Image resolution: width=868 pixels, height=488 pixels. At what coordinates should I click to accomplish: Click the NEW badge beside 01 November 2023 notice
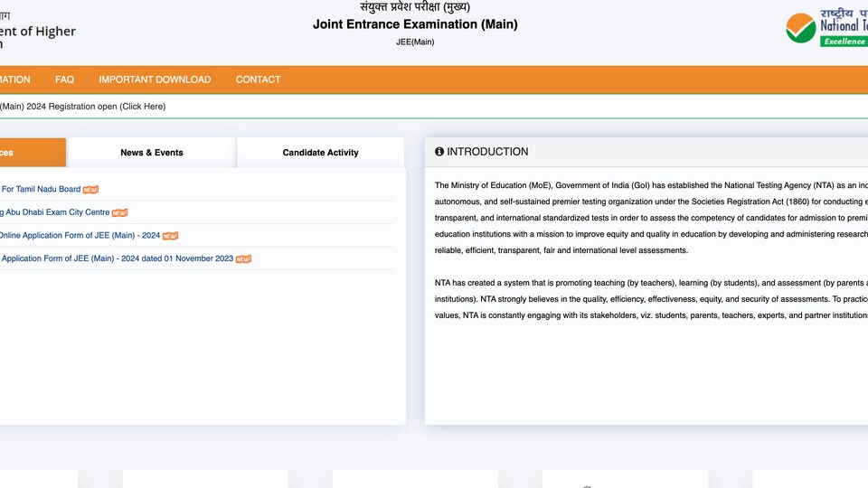click(x=243, y=259)
